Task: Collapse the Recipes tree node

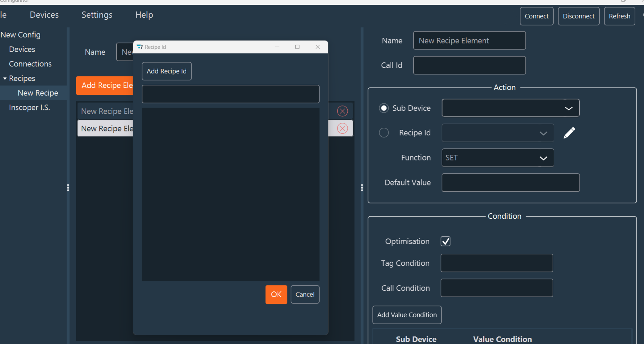Action: tap(5, 78)
